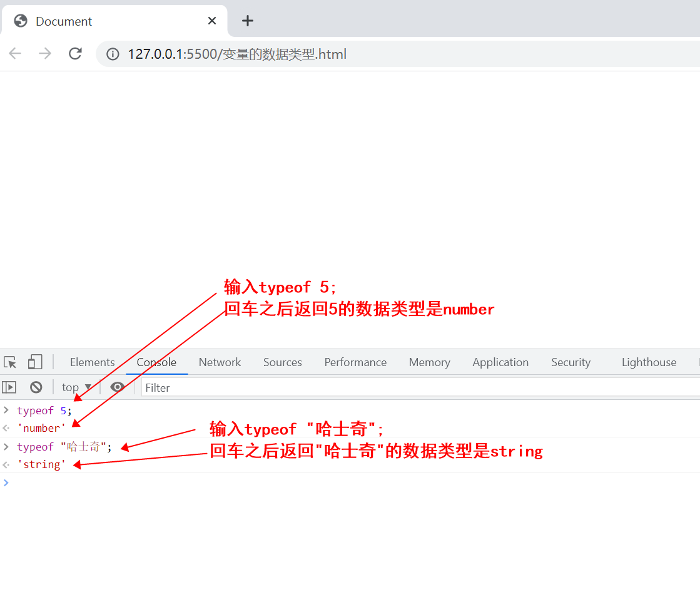Click the browser back arrow

click(x=15, y=54)
